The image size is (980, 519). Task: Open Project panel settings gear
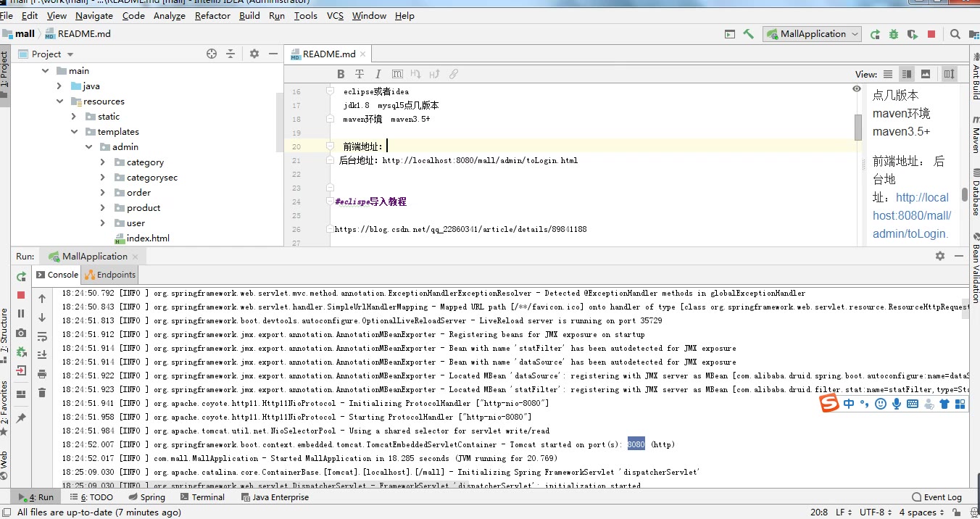click(254, 54)
